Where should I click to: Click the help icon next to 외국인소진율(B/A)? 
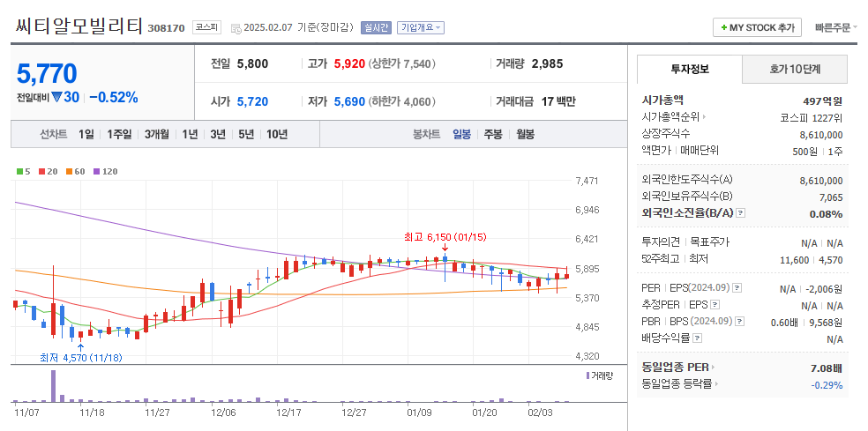(741, 213)
